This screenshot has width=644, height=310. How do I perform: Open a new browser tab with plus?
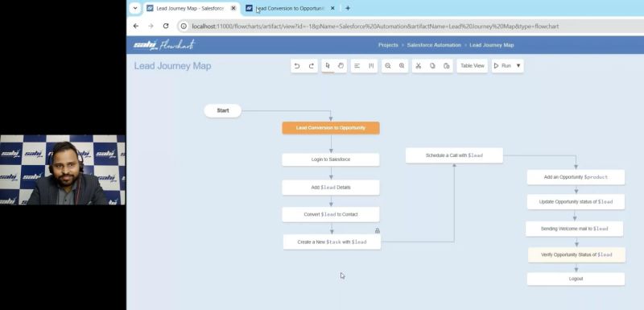click(348, 8)
